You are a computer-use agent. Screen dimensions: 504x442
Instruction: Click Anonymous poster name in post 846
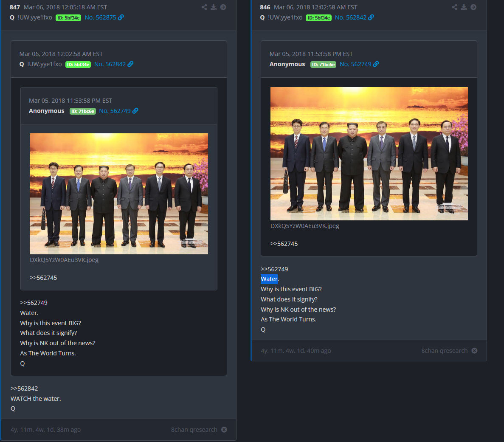click(x=287, y=64)
